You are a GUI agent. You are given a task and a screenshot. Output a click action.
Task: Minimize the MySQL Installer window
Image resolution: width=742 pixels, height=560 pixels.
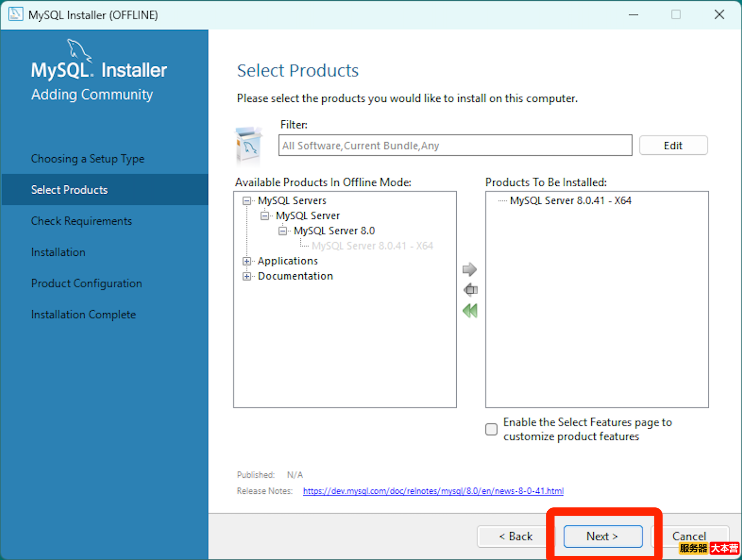[x=633, y=15]
